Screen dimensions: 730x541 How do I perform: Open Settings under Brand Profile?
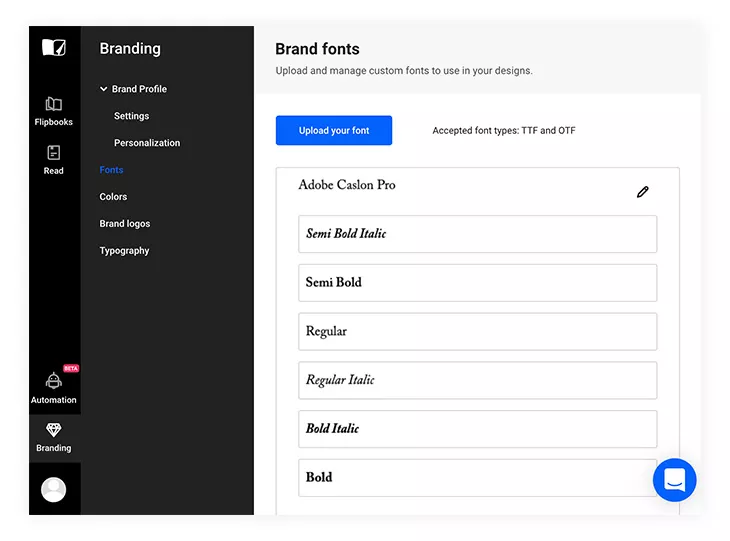coord(131,116)
